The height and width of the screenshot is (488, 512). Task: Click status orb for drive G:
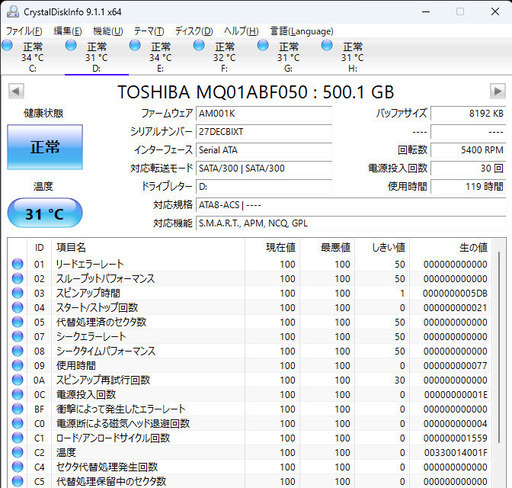pyautogui.click(x=263, y=45)
